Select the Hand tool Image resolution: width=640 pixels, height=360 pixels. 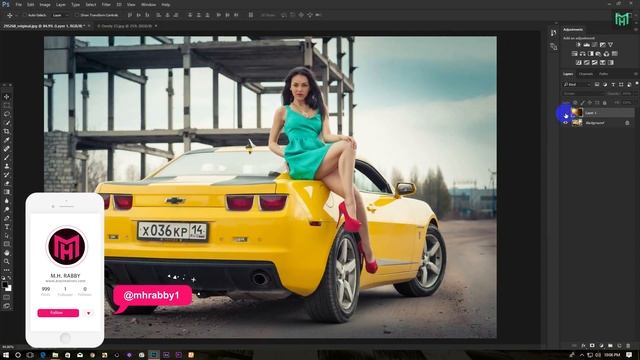pos(7,253)
